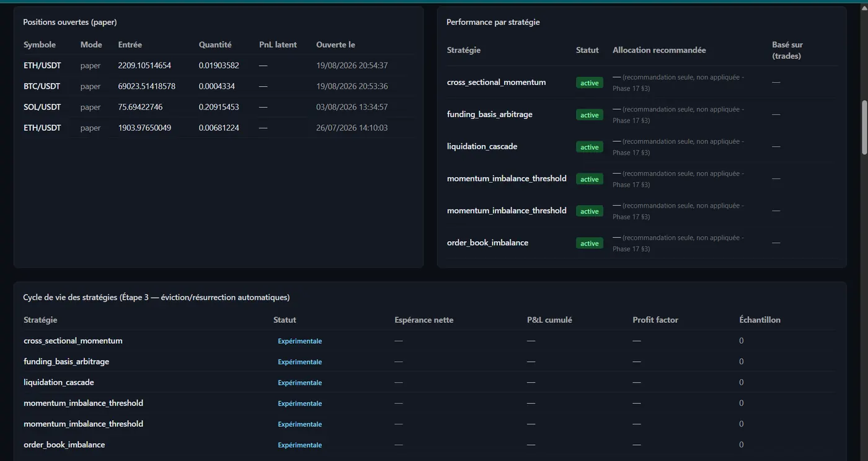Click the open date 03/08/2026 13:34:57
This screenshot has height=461, width=868.
tap(352, 107)
